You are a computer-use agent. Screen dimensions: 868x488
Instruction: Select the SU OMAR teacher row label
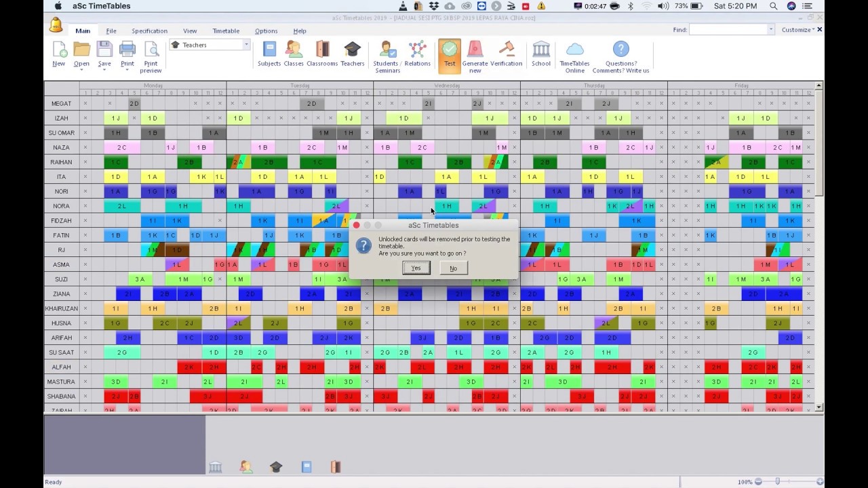click(x=62, y=133)
